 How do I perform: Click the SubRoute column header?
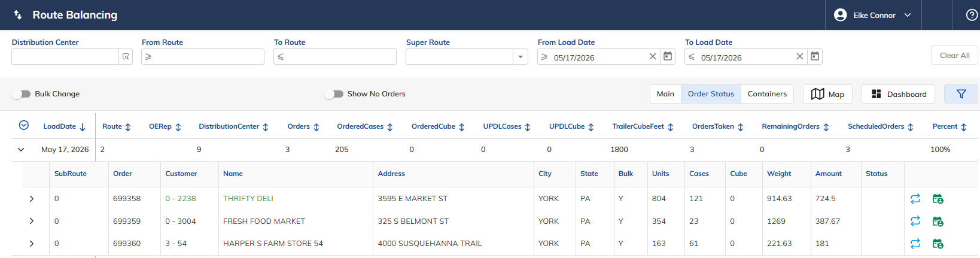71,174
